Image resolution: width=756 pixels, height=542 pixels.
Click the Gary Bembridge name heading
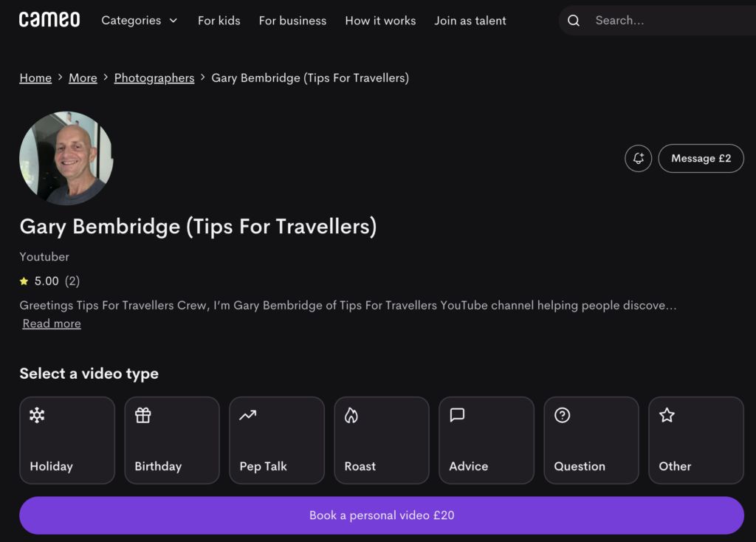(x=198, y=227)
